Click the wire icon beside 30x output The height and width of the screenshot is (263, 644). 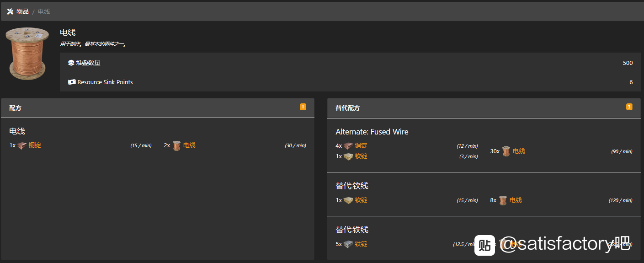coord(506,151)
